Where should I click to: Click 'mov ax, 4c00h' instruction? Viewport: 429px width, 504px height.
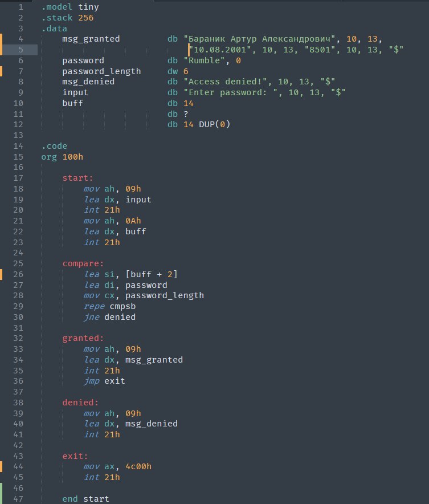pos(117,467)
